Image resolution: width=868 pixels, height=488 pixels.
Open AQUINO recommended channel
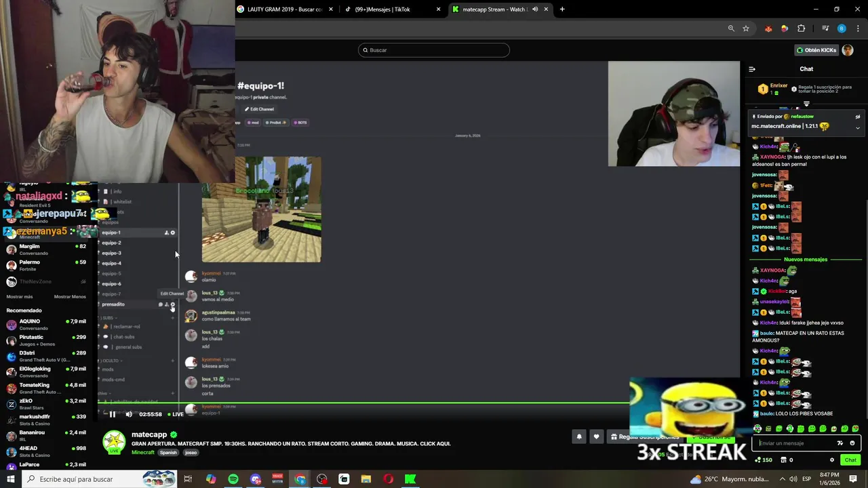point(46,325)
